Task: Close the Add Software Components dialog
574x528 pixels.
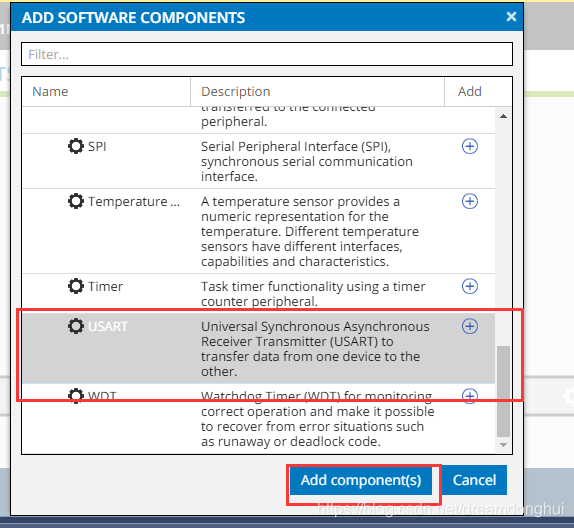Action: (x=511, y=16)
